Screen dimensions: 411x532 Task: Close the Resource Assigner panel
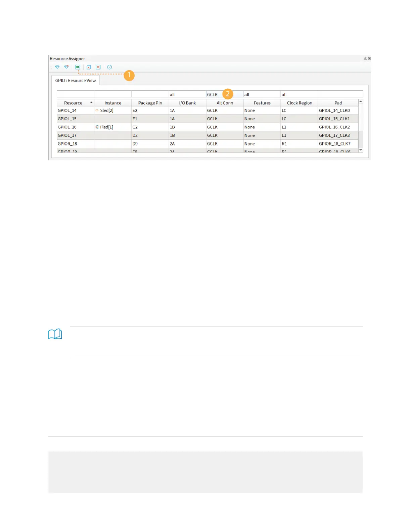(x=369, y=58)
